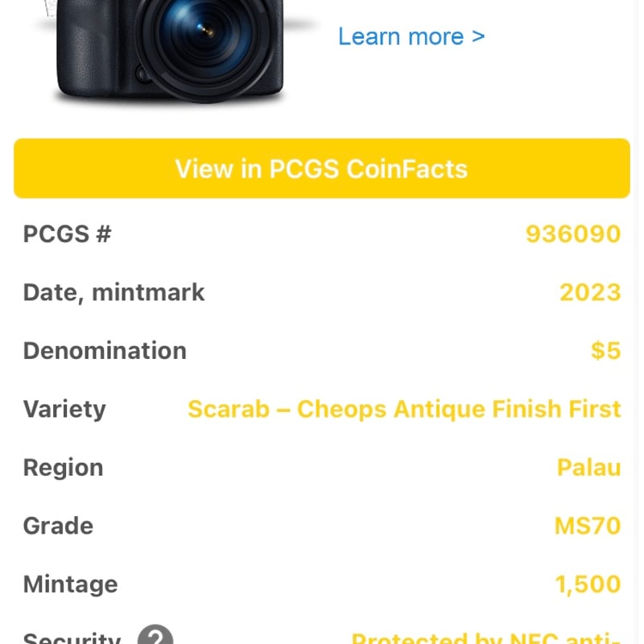
Task: Click the Date, mintmark label
Action: [x=113, y=291]
